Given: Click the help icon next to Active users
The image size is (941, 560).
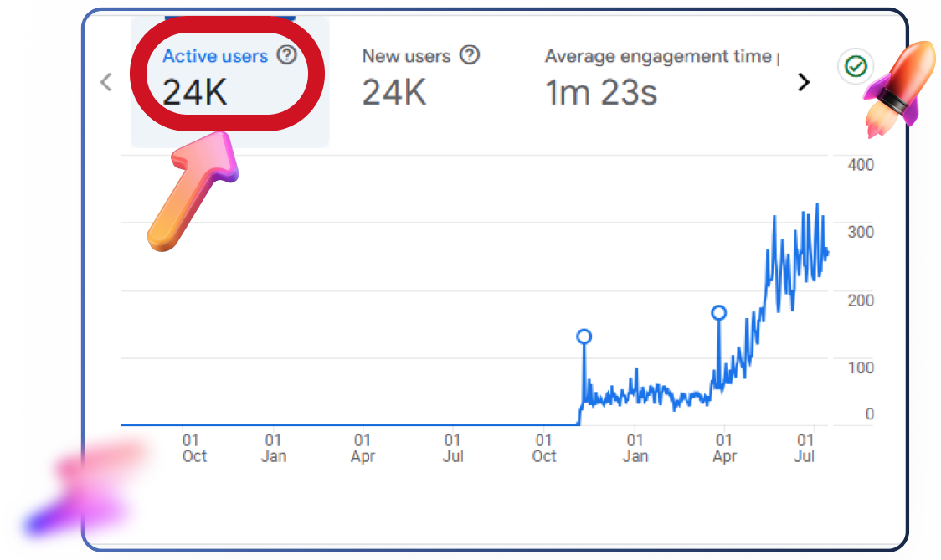Looking at the screenshot, I should (287, 56).
